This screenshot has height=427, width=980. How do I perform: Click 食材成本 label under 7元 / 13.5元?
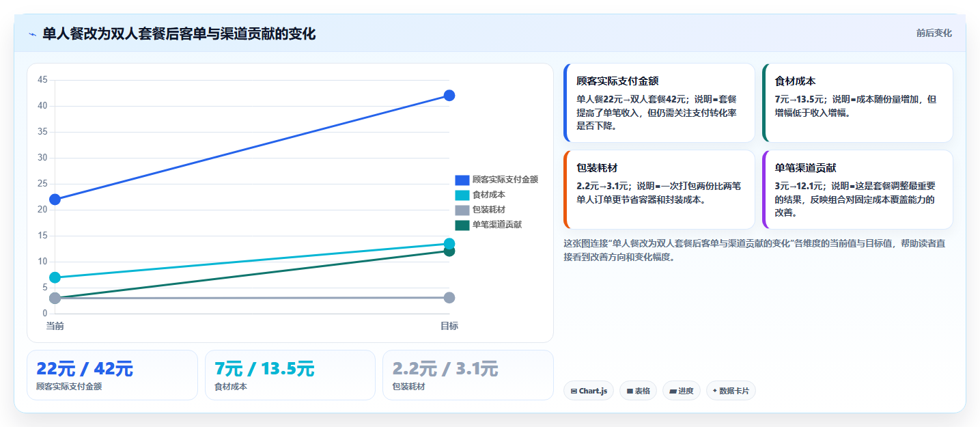tap(231, 387)
